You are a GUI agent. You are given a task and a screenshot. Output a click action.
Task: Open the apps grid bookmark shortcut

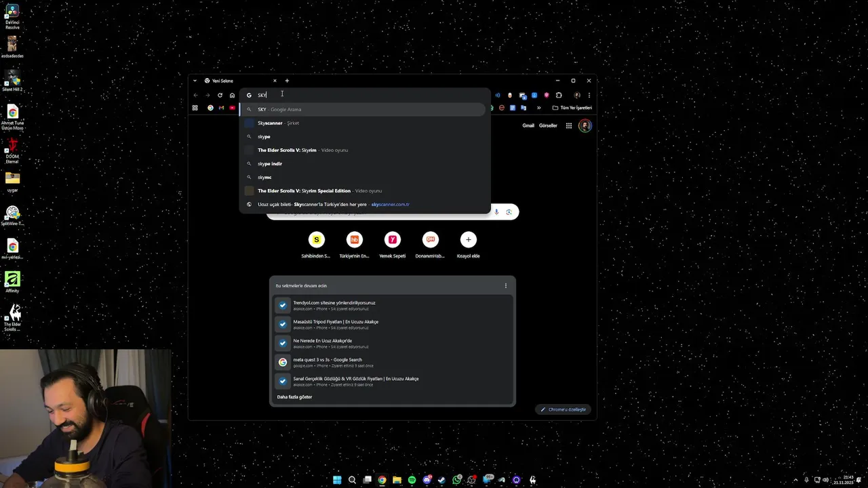(x=195, y=108)
